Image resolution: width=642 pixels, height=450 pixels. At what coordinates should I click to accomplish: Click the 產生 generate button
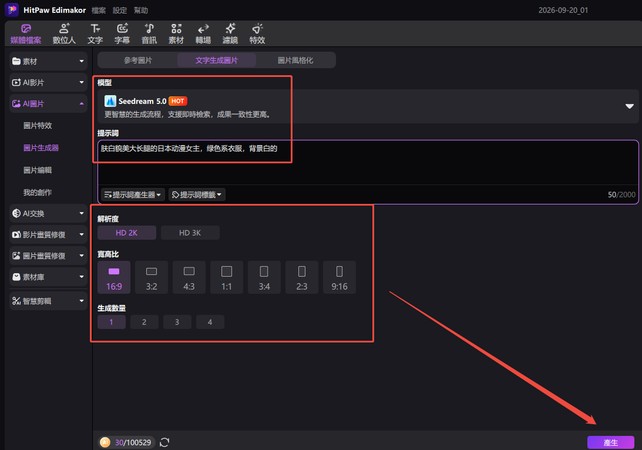point(610,442)
